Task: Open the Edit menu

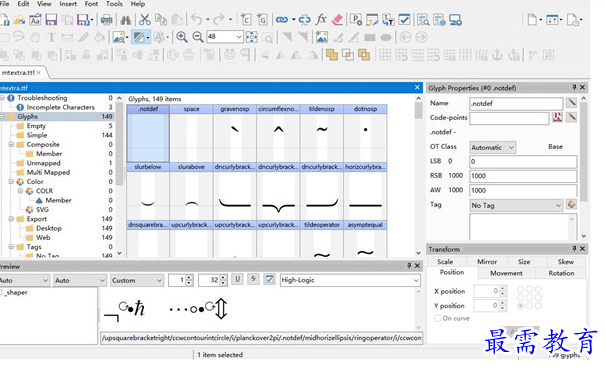Action: click(23, 4)
